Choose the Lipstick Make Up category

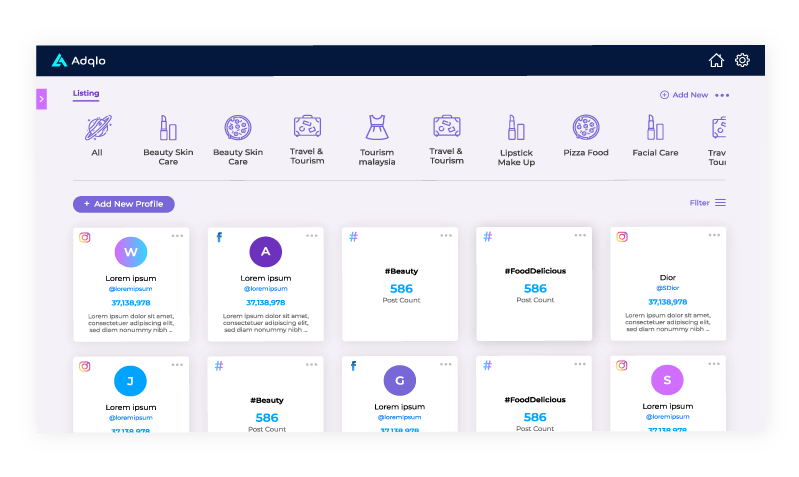[x=516, y=128]
